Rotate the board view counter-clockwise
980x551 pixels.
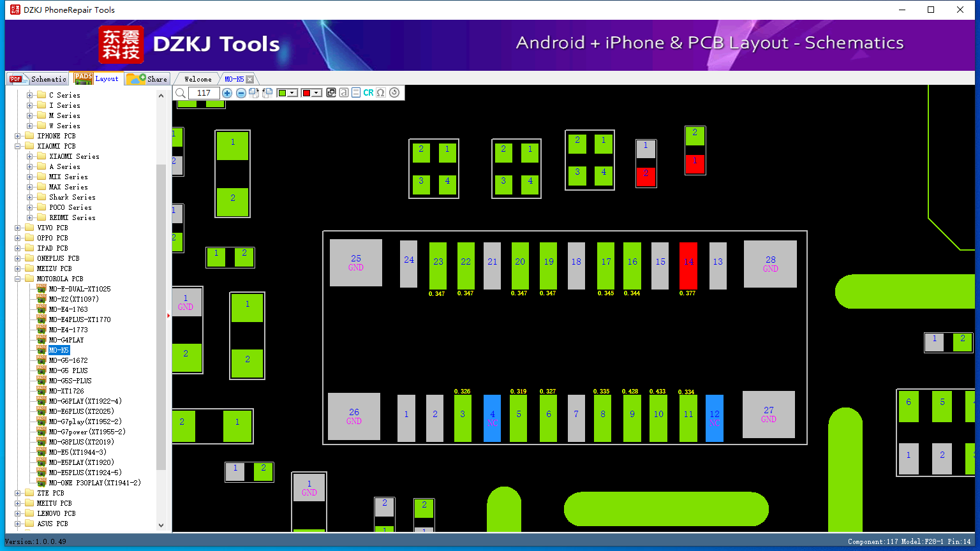point(267,93)
